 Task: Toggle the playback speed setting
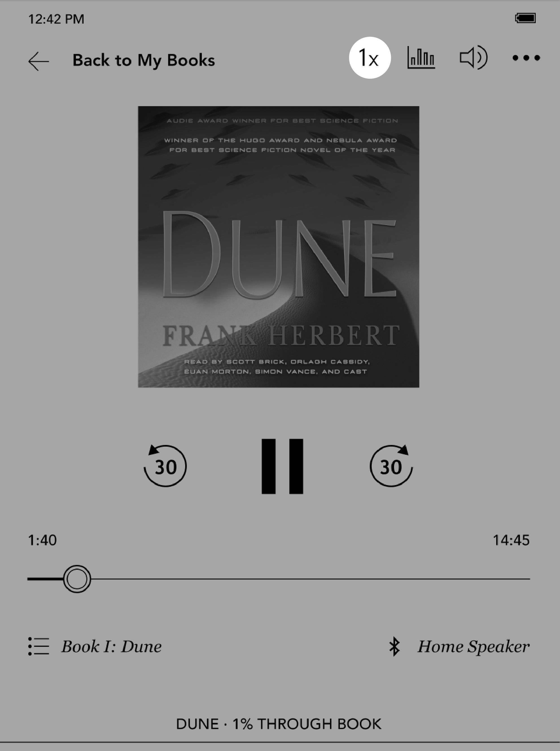click(369, 58)
